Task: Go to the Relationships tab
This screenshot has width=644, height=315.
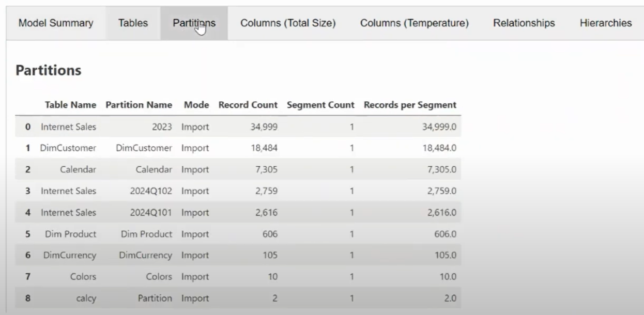Action: coord(524,23)
